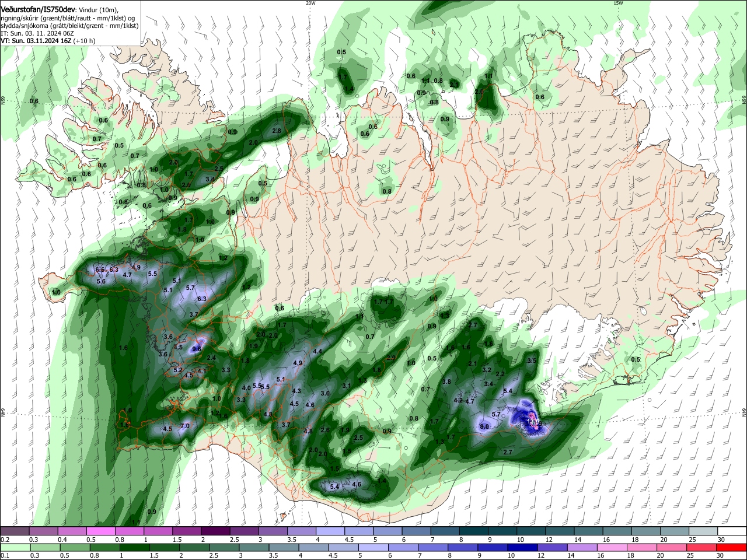Pick the bright red rain swatch labeled 30

(x=731, y=547)
